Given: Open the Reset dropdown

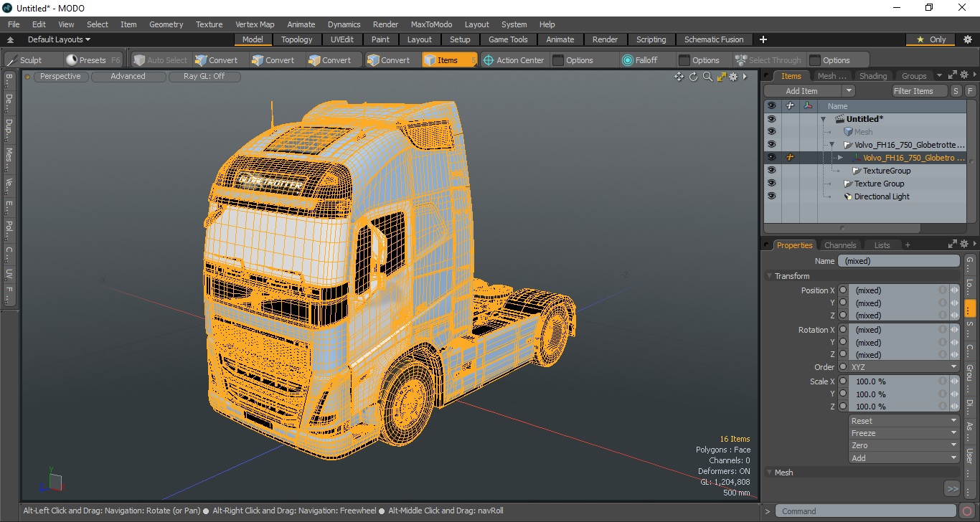Looking at the screenshot, I should (904, 421).
